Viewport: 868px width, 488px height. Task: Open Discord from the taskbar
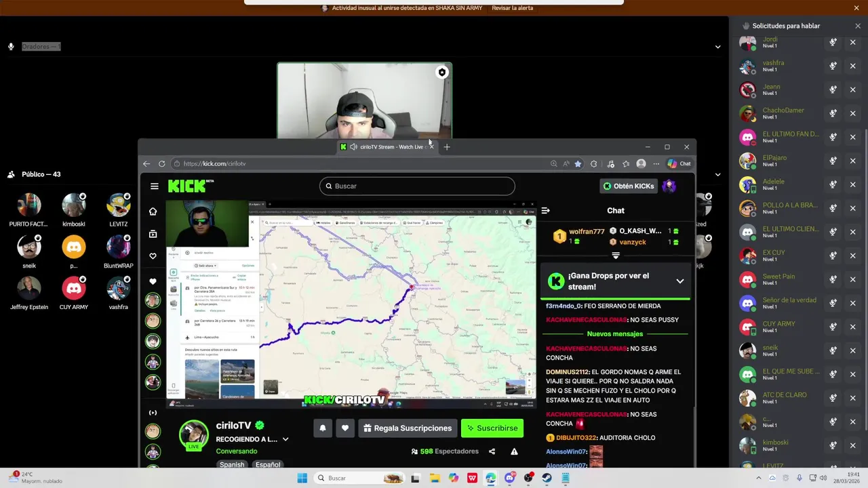[509, 478]
